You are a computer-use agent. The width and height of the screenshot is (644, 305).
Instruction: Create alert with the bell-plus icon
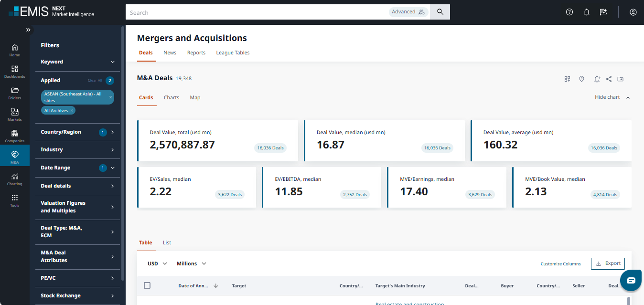(x=597, y=79)
